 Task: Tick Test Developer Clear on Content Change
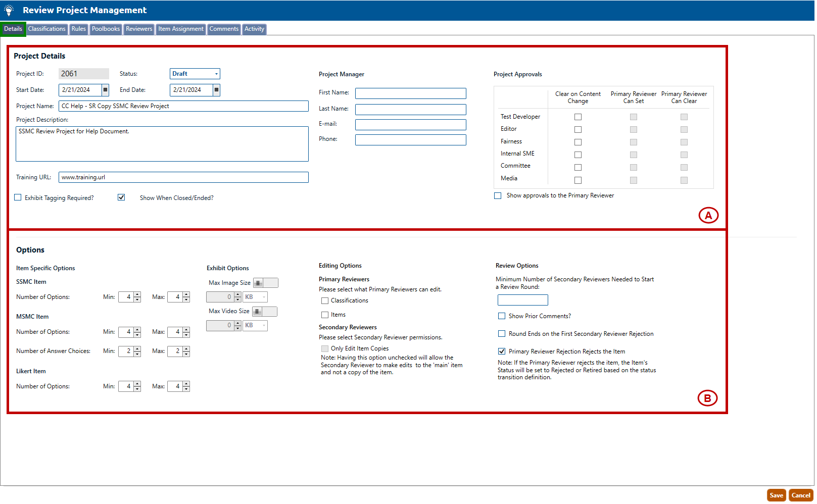pyautogui.click(x=578, y=117)
